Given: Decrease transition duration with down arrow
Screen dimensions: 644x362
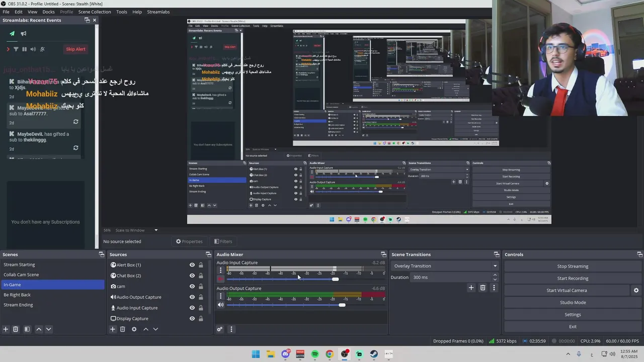Looking at the screenshot, I should pos(495,280).
